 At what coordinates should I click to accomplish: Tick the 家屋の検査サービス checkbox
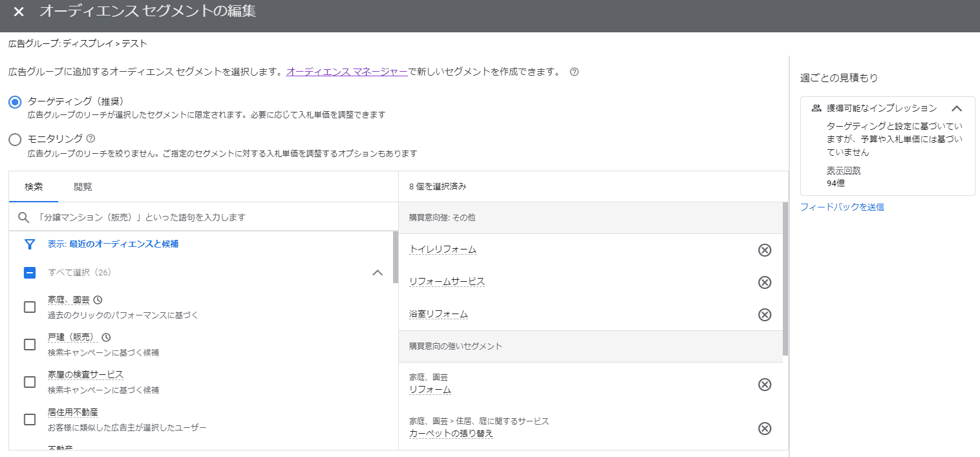click(x=30, y=382)
